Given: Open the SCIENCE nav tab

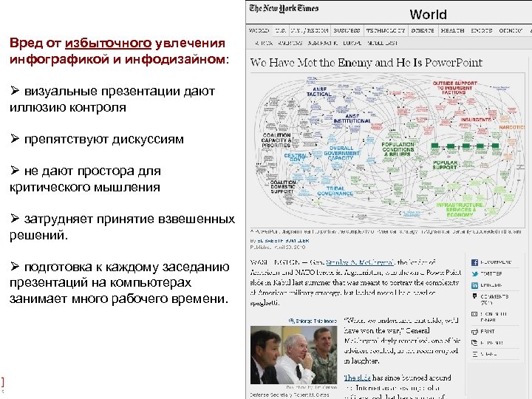Looking at the screenshot, I should pyautogui.click(x=423, y=30).
